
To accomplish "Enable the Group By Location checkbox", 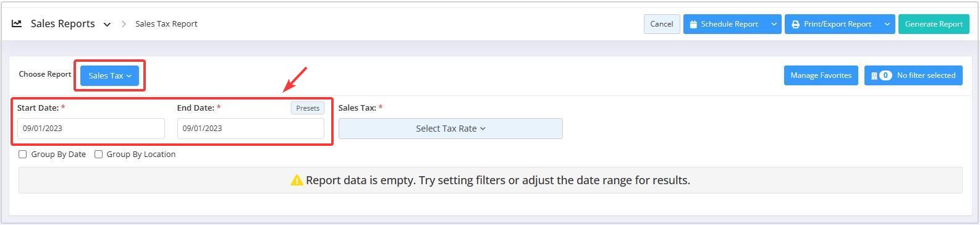I will click(98, 154).
